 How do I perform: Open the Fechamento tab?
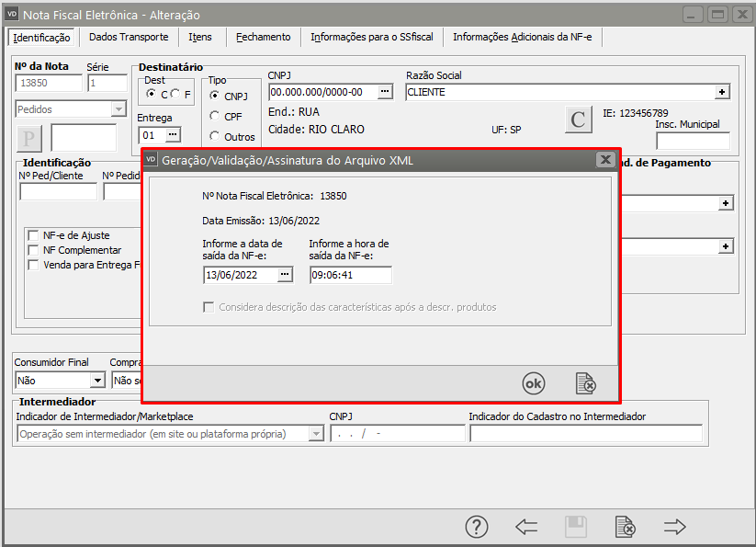coord(263,37)
